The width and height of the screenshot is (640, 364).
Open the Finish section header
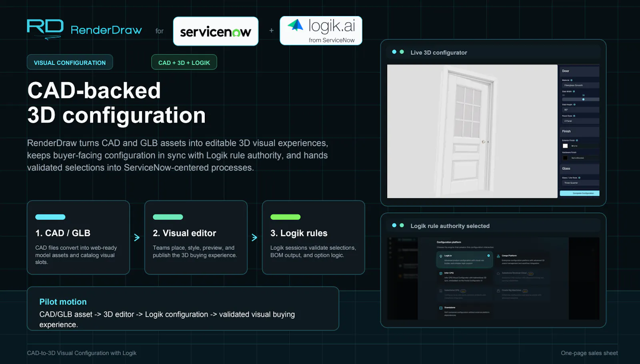(580, 131)
